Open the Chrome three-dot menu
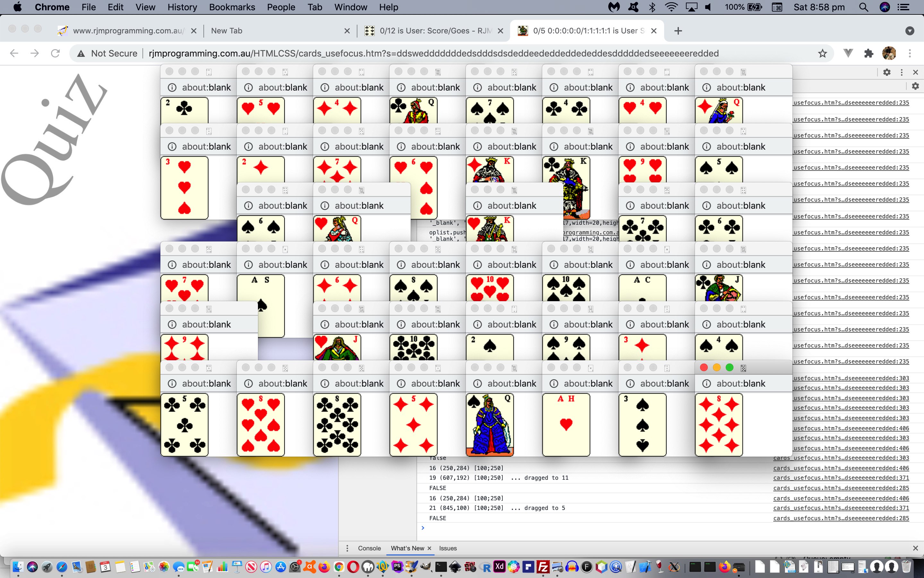This screenshot has width=924, height=578. (910, 53)
